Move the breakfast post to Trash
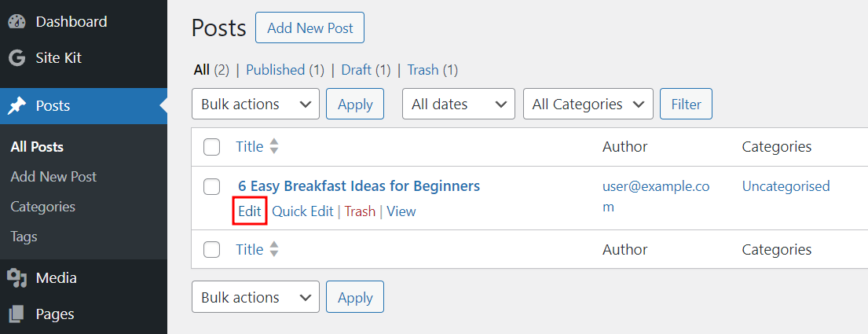868x334 pixels. [x=360, y=211]
